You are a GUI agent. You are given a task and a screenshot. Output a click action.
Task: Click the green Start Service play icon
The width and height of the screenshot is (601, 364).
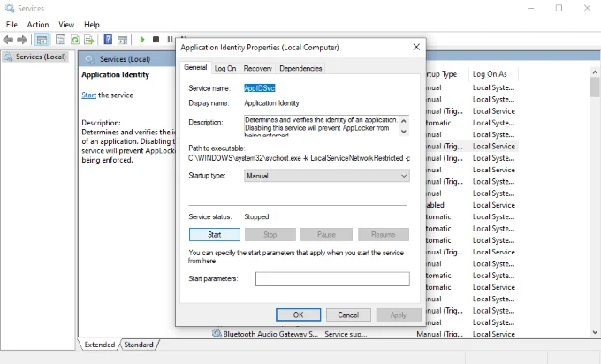coord(142,40)
